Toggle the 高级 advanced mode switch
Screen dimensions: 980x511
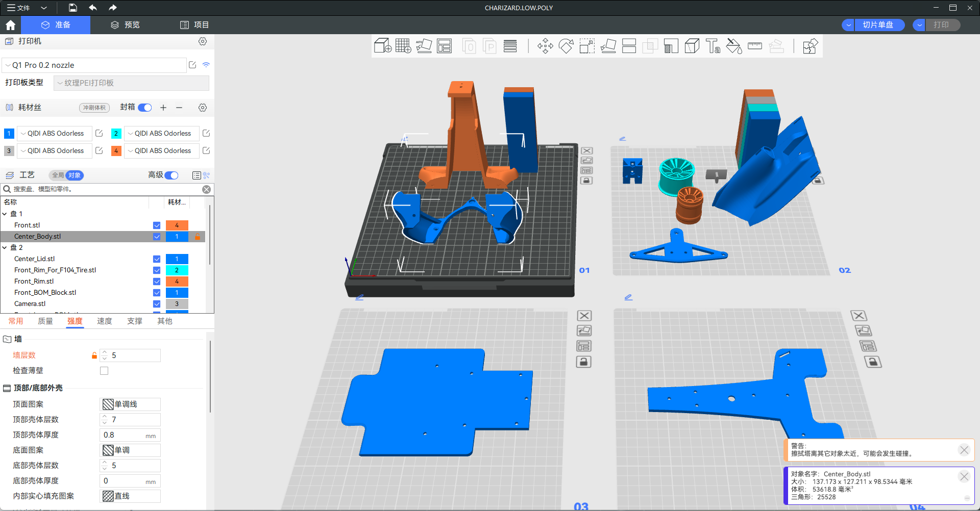[x=171, y=175]
